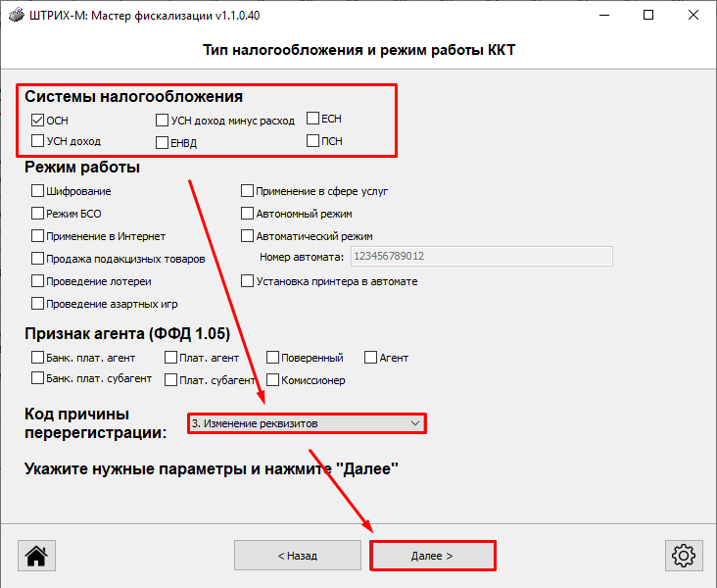
Task: Click the Номер автомата input field
Action: (480, 257)
